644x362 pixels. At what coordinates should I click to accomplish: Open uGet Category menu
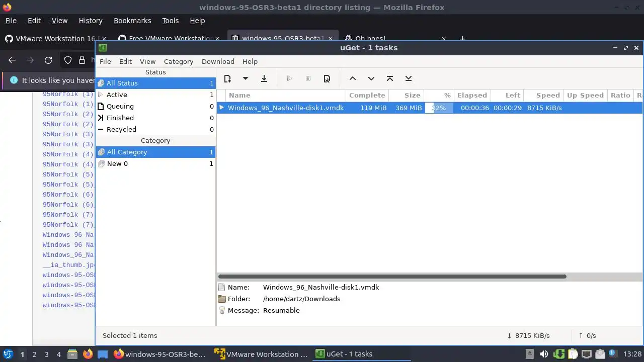coord(179,61)
